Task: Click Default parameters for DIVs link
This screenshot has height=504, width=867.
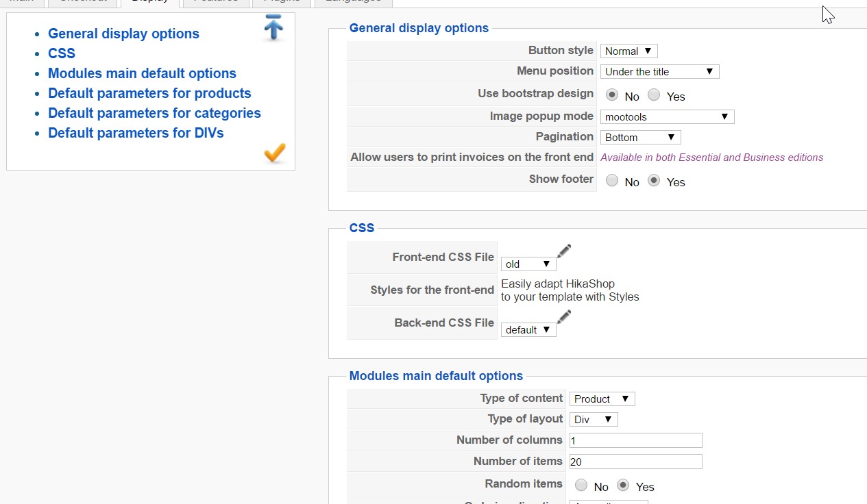Action: (x=136, y=133)
